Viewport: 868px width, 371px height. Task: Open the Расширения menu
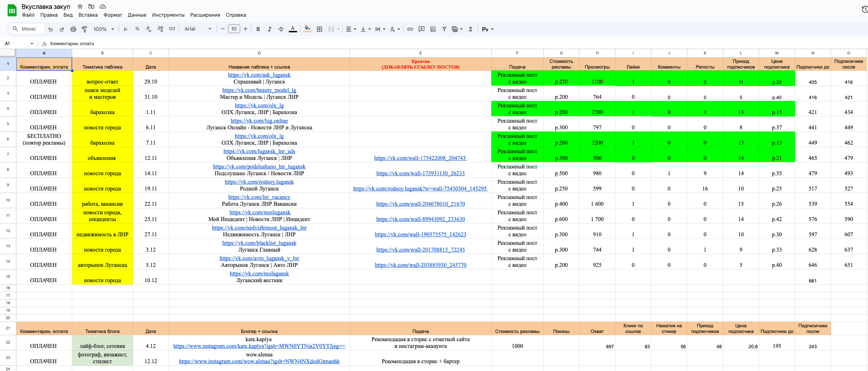click(x=205, y=15)
